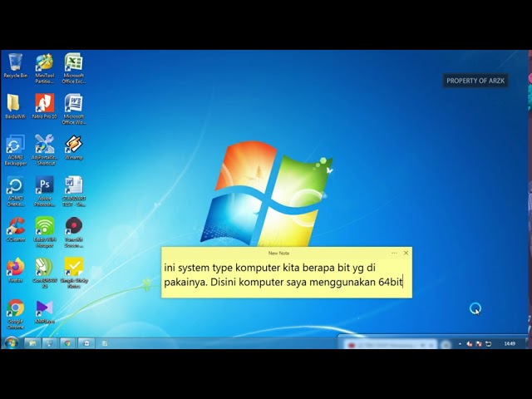Open KMPlayer
The width and height of the screenshot is (532, 399).
tap(44, 312)
